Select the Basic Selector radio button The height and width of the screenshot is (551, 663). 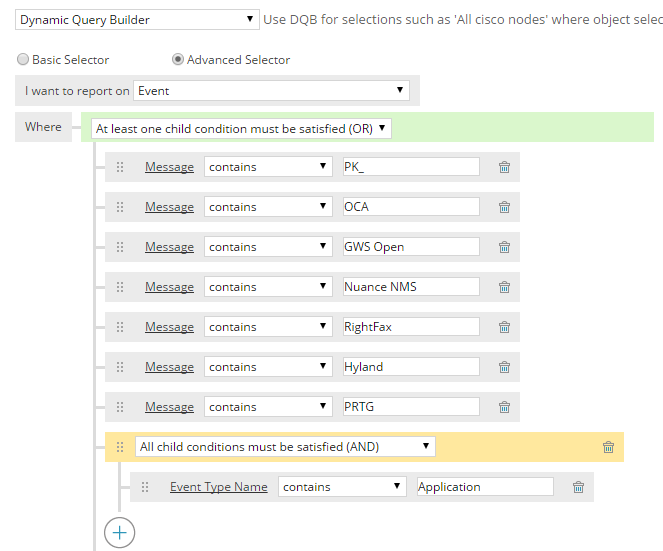(23, 60)
